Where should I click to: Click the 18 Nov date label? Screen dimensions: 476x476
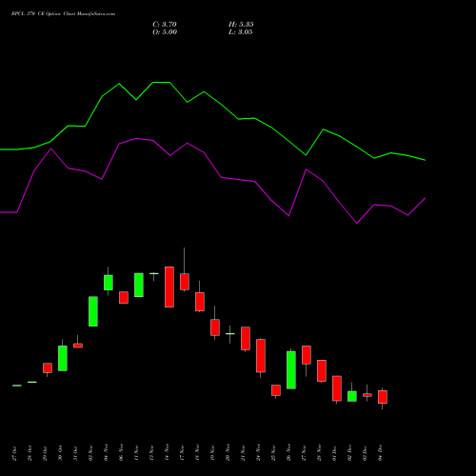(197, 453)
